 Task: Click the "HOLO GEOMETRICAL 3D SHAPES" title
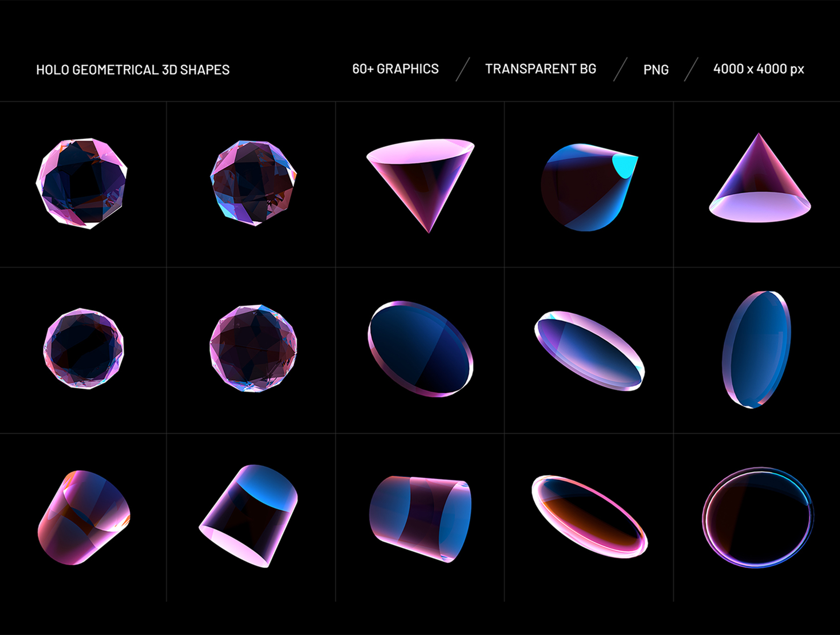coord(133,70)
